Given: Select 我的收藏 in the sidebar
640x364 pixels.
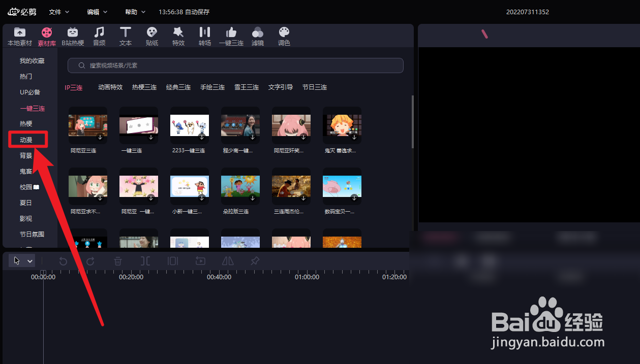Looking at the screenshot, I should [x=32, y=61].
